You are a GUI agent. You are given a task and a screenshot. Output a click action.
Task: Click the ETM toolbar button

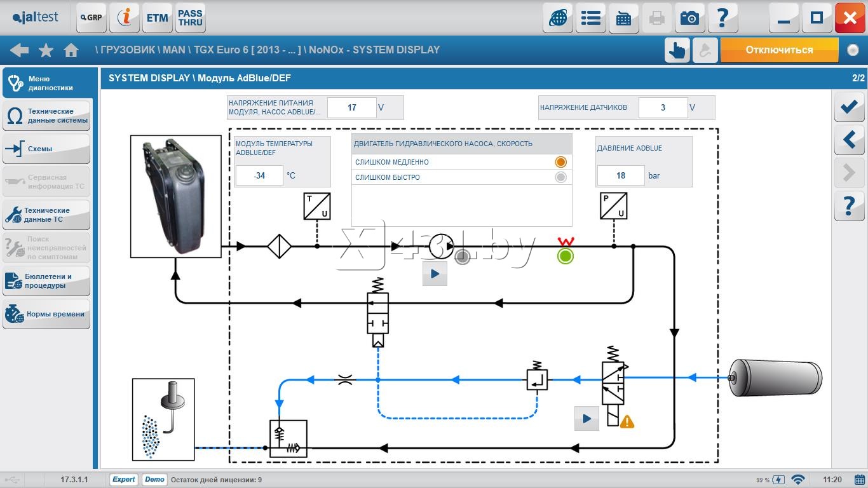coord(157,18)
